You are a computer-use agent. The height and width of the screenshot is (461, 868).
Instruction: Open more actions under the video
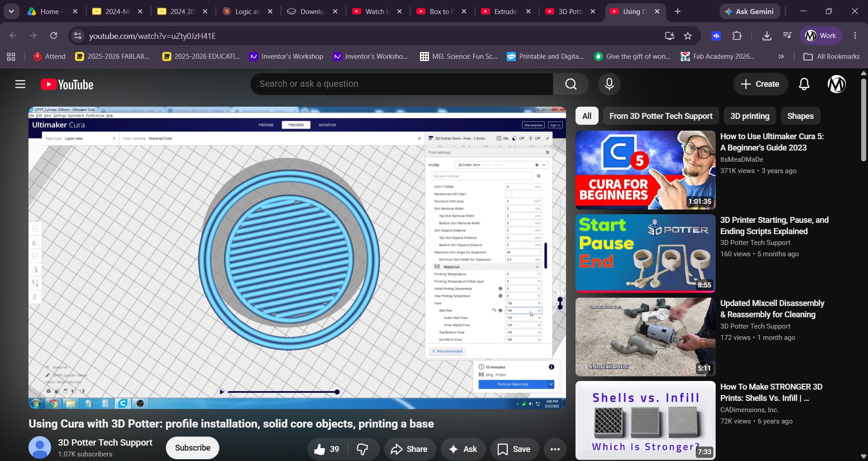coord(555,449)
